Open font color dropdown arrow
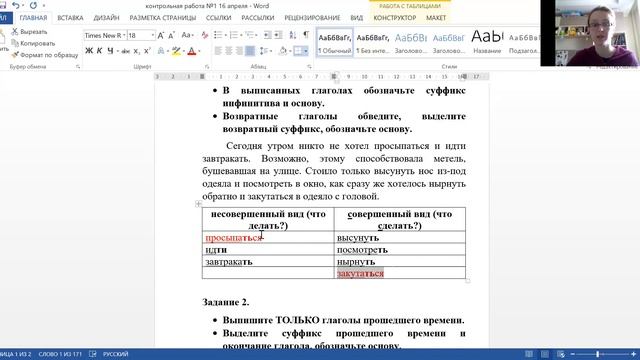Image resolution: width=640 pixels, height=360 pixels. 199,51
